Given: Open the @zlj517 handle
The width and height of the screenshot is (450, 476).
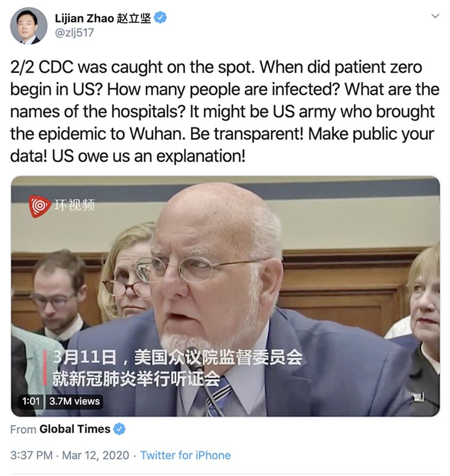Looking at the screenshot, I should point(74,33).
